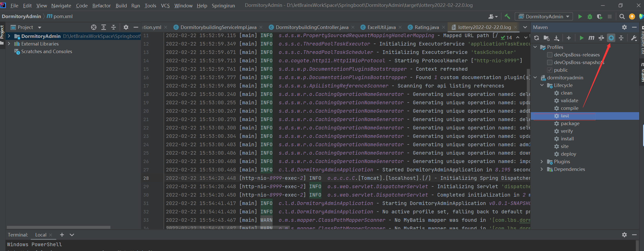Run DormitoryAdmin with coverage
The height and width of the screenshot is (251, 644).
tap(600, 17)
